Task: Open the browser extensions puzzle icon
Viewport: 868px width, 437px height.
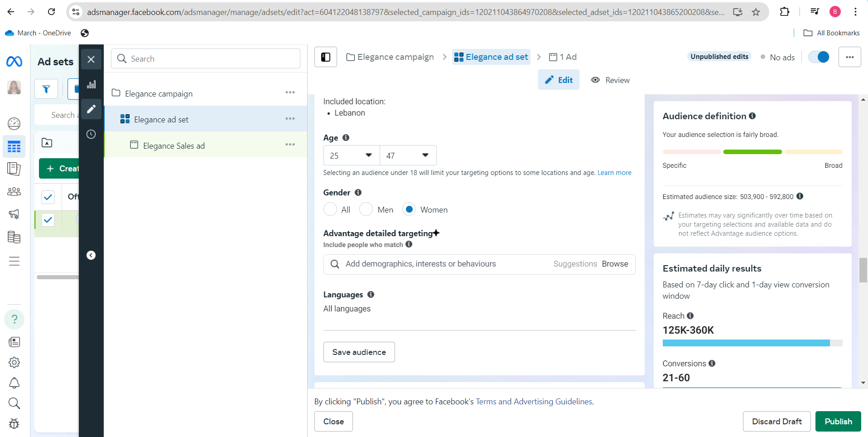Action: [x=785, y=12]
